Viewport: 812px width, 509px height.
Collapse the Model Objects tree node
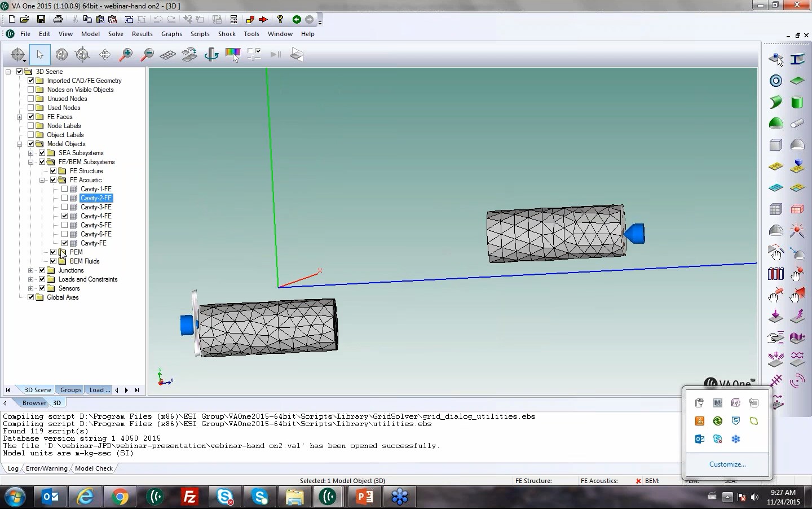tap(19, 144)
